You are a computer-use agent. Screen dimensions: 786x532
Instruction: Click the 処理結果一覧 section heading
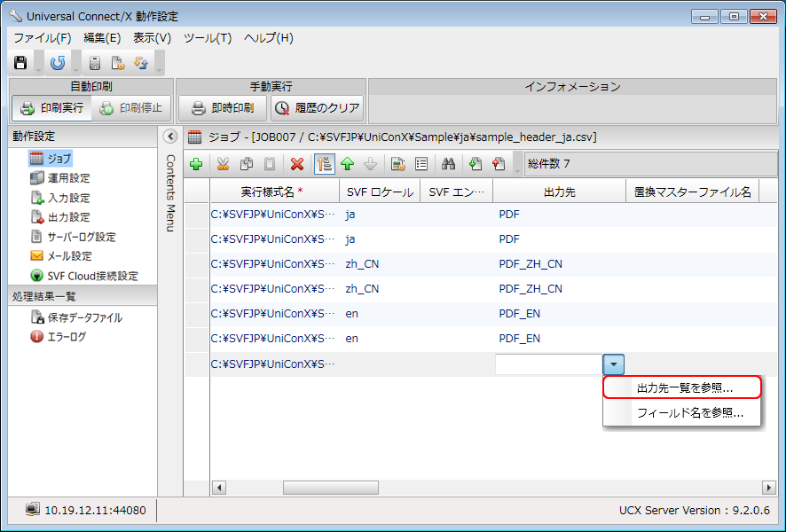click(44, 296)
